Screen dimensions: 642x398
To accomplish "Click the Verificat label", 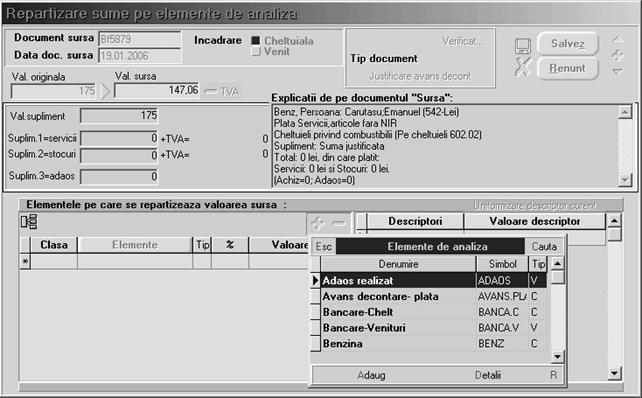I will tap(463, 41).
